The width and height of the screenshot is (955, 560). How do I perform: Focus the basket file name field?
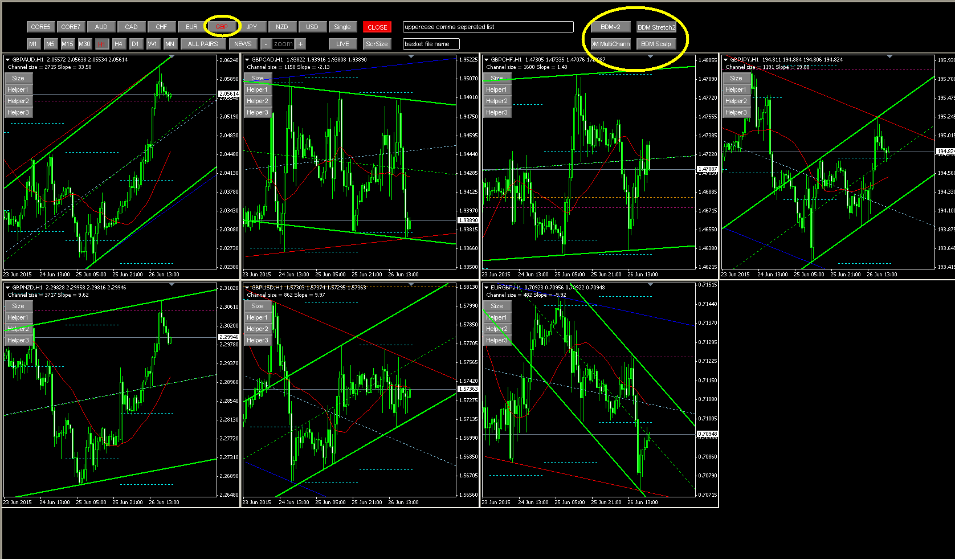[x=431, y=44]
